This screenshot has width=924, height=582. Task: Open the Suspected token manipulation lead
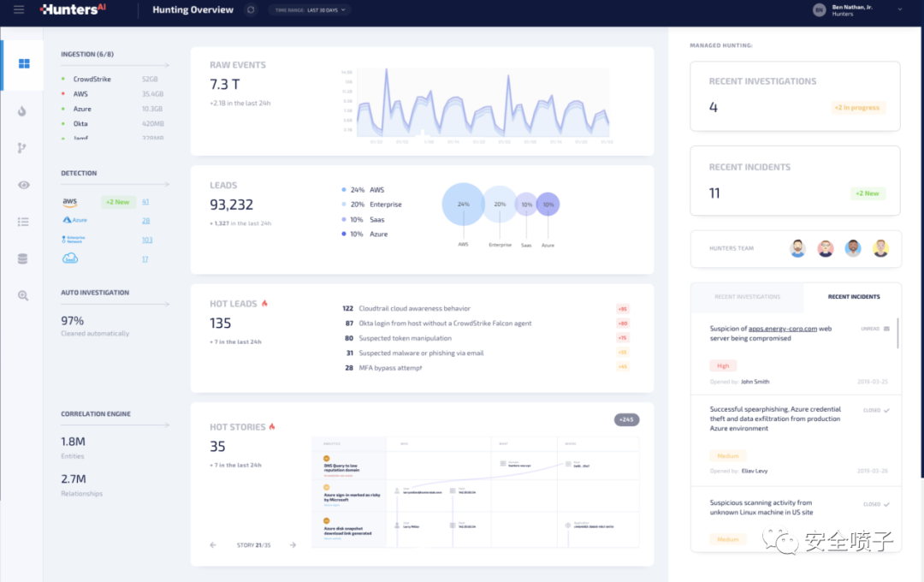(x=405, y=338)
